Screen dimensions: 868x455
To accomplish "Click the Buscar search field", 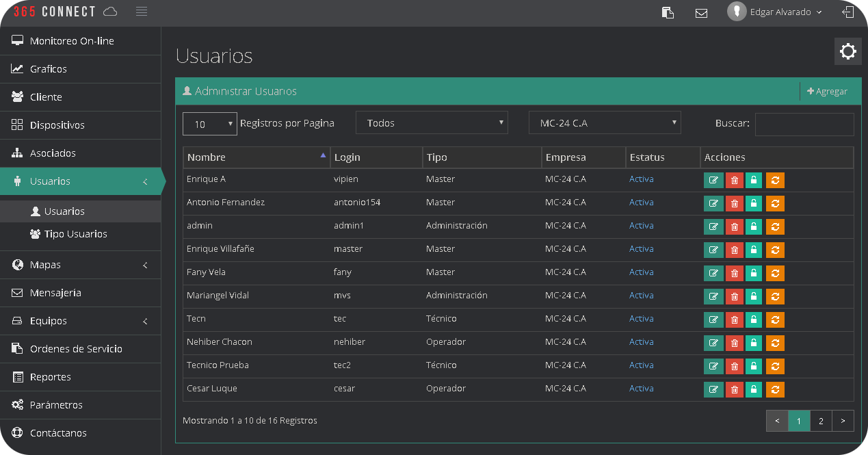I will click(804, 124).
